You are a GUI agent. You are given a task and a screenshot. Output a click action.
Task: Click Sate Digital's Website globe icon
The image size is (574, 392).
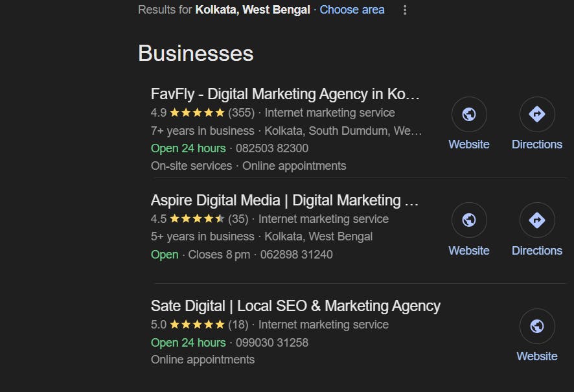click(537, 327)
